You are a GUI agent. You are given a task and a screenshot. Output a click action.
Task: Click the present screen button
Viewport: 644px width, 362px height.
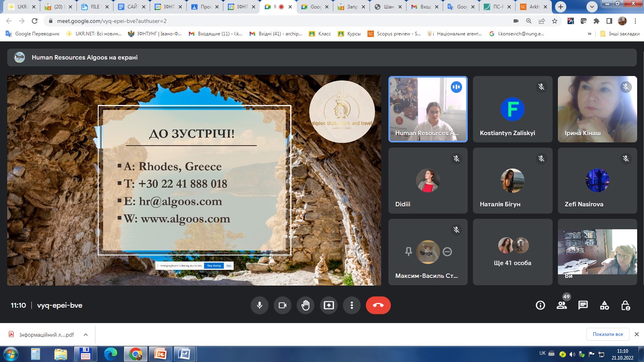click(329, 305)
